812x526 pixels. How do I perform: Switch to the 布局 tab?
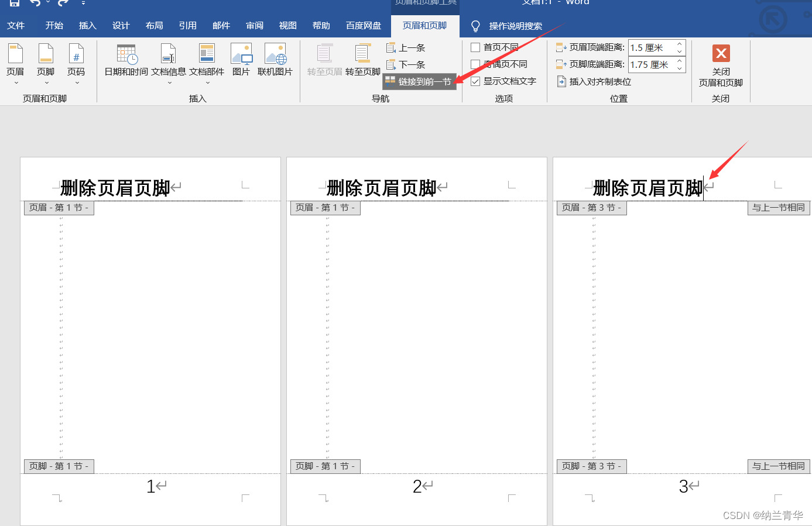(x=155, y=26)
